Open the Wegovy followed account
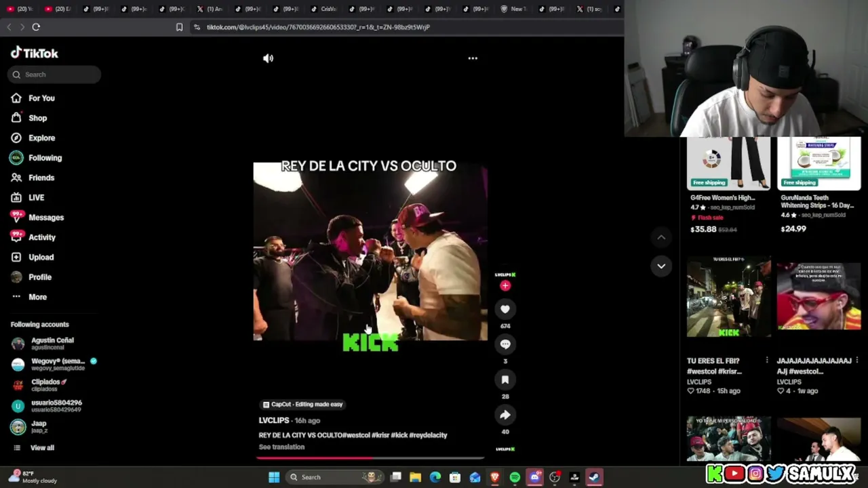Viewport: 868px width, 488px height. point(54,364)
